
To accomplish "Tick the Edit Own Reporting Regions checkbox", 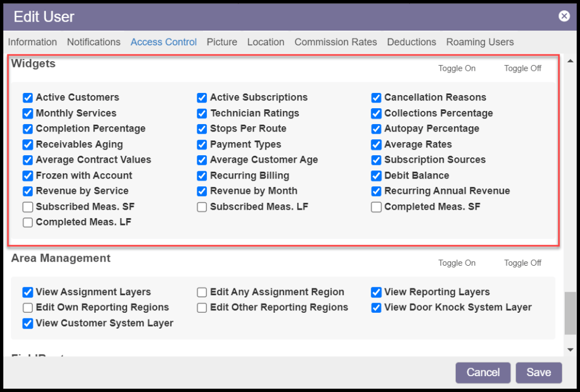I will click(x=28, y=308).
